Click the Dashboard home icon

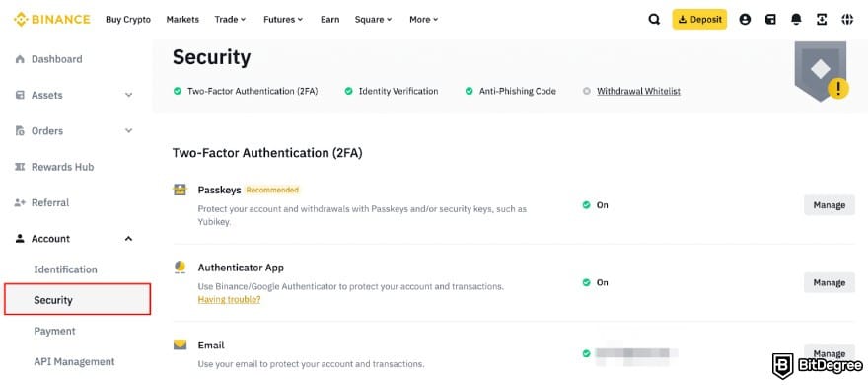(20, 59)
